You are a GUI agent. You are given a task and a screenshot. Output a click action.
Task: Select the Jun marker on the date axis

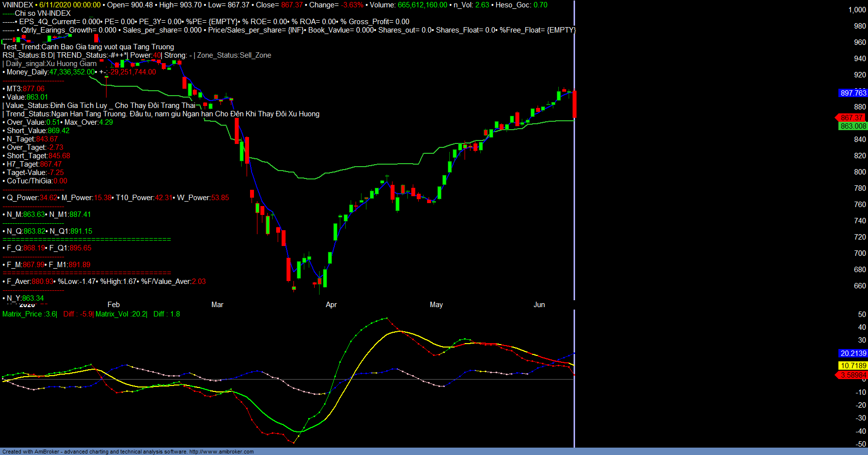tap(539, 305)
